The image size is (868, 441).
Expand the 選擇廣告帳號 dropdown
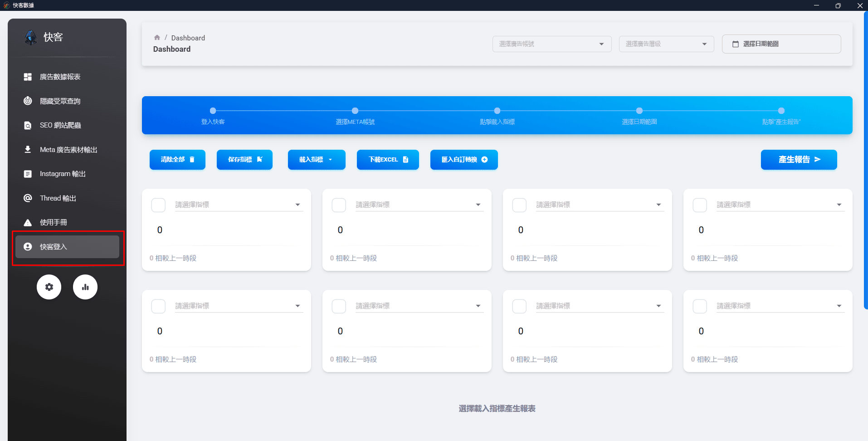(x=551, y=44)
